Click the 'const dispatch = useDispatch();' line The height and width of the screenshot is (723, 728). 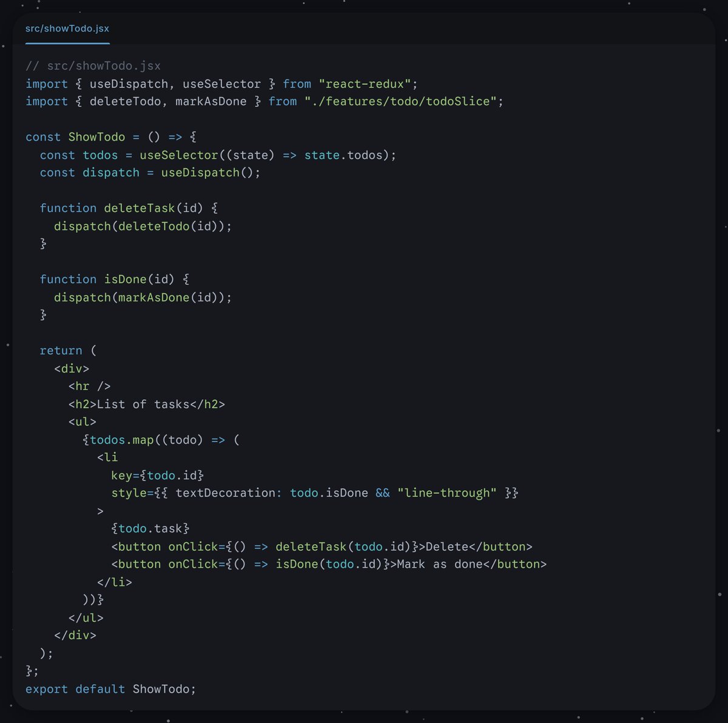[150, 172]
